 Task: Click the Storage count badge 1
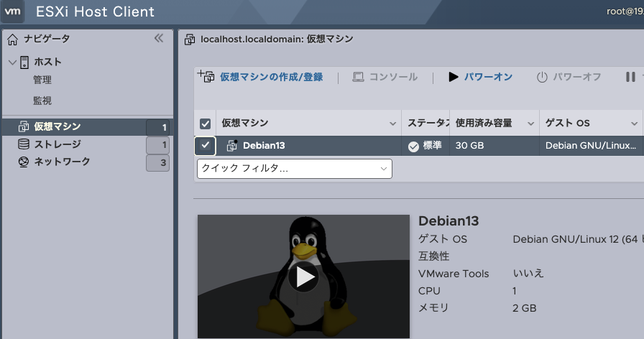[x=157, y=145]
